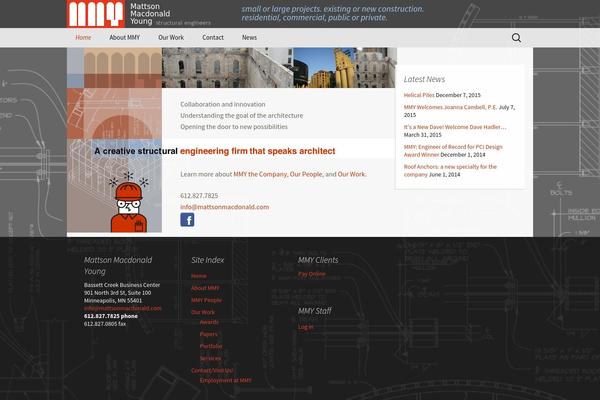600x400 pixels.
Task: Open the About MMY menu item
Action: click(x=124, y=38)
